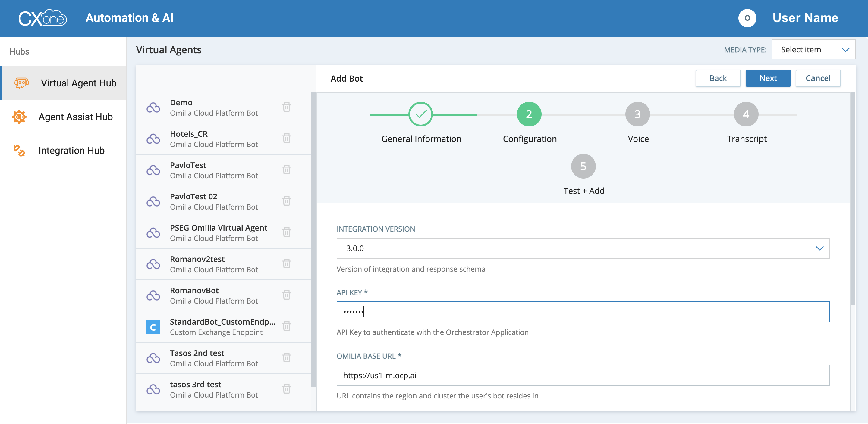Click trash icon for Hotels_CR bot
Screen dimensions: 868x424
pyautogui.click(x=286, y=139)
